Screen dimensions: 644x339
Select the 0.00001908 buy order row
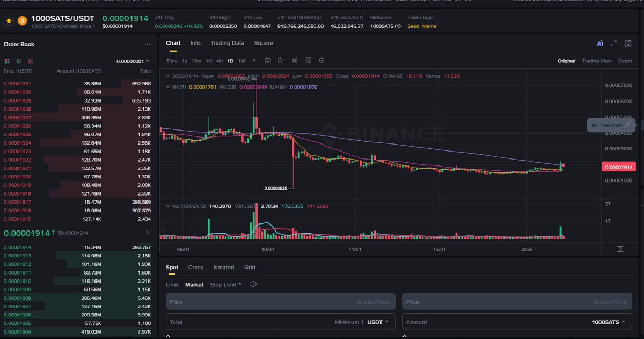77,298
